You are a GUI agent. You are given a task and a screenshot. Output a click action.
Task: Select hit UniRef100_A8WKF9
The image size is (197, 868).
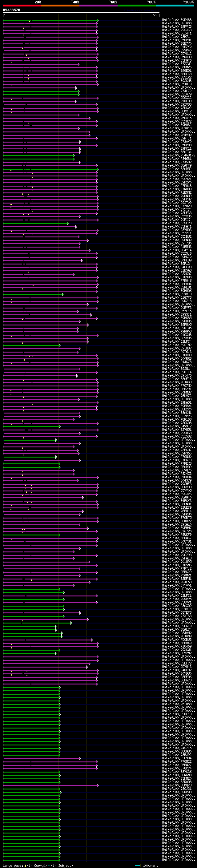pyautogui.click(x=177, y=535)
